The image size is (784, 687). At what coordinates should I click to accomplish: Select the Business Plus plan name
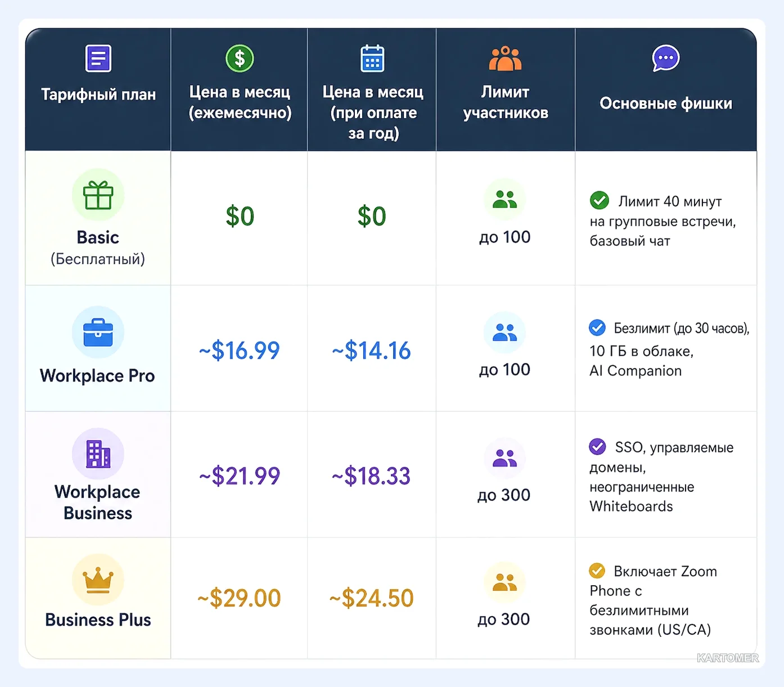[x=98, y=619]
